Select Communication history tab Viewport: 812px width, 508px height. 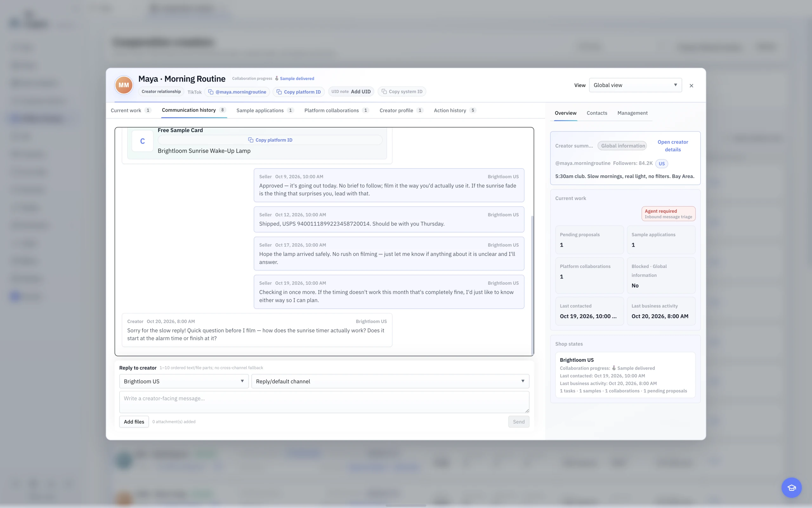coord(194,110)
